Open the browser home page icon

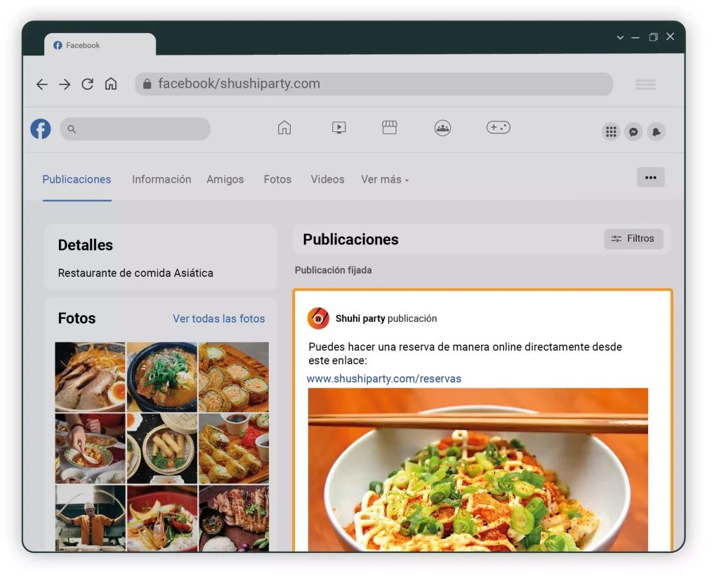[x=111, y=84]
